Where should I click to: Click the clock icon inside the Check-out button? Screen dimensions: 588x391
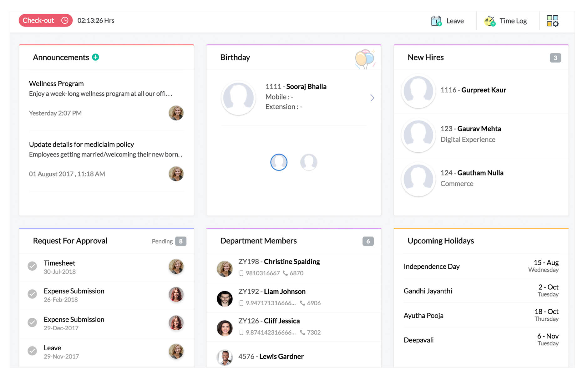pos(65,20)
